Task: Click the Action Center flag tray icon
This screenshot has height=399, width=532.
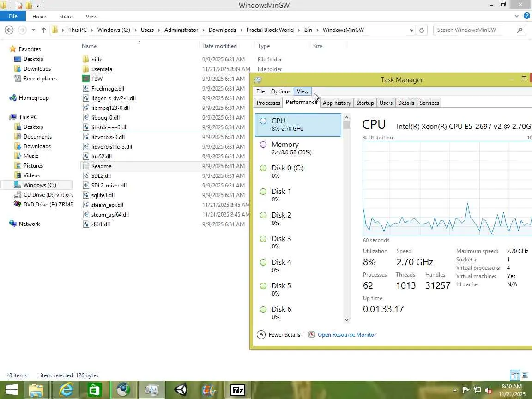Action: point(466,390)
